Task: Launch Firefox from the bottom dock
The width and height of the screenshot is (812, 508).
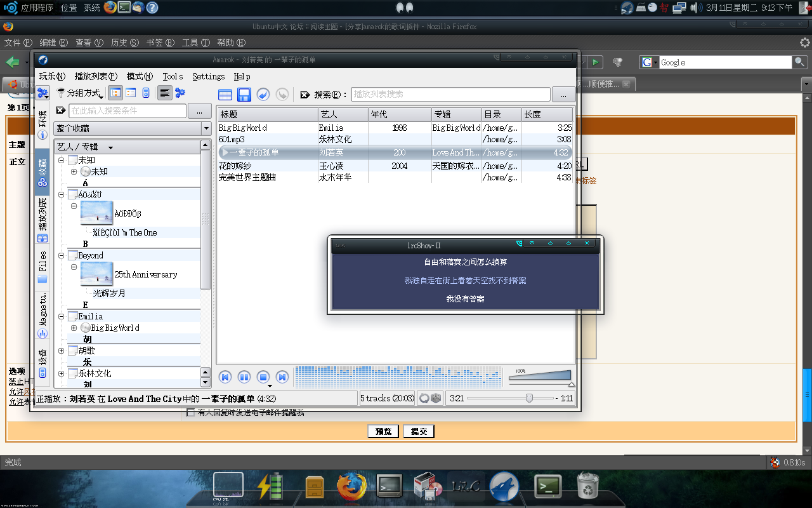Action: tap(352, 487)
